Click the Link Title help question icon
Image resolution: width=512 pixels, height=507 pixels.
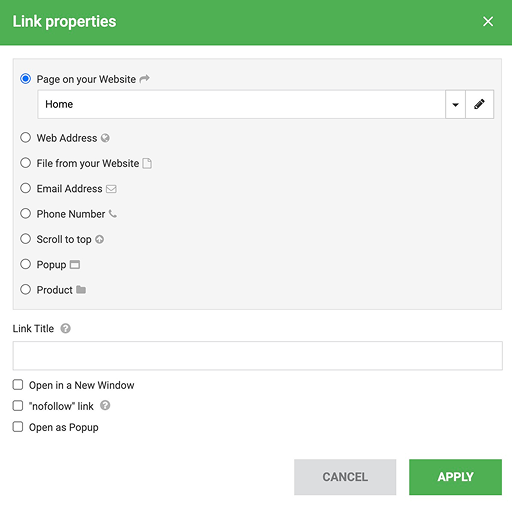(65, 329)
